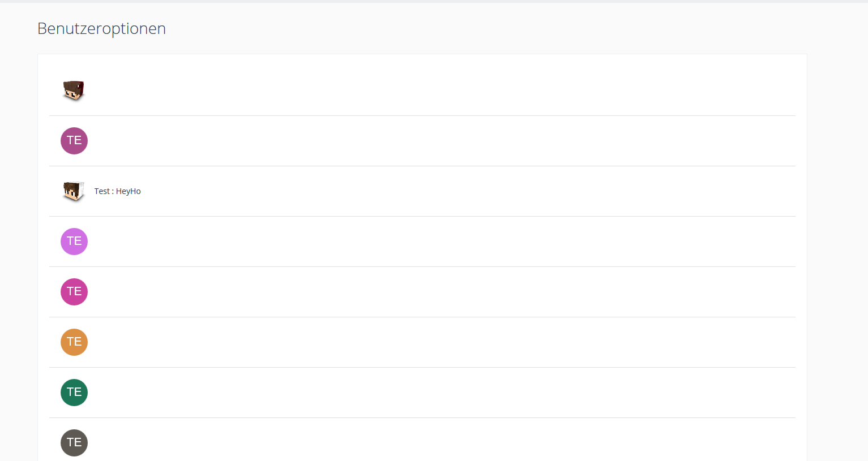Click the "Test : HeyHo" user entry text
868x461 pixels.
pyautogui.click(x=117, y=191)
